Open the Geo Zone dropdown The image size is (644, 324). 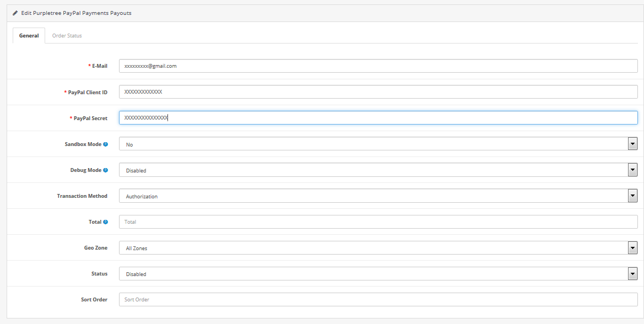coord(378,247)
